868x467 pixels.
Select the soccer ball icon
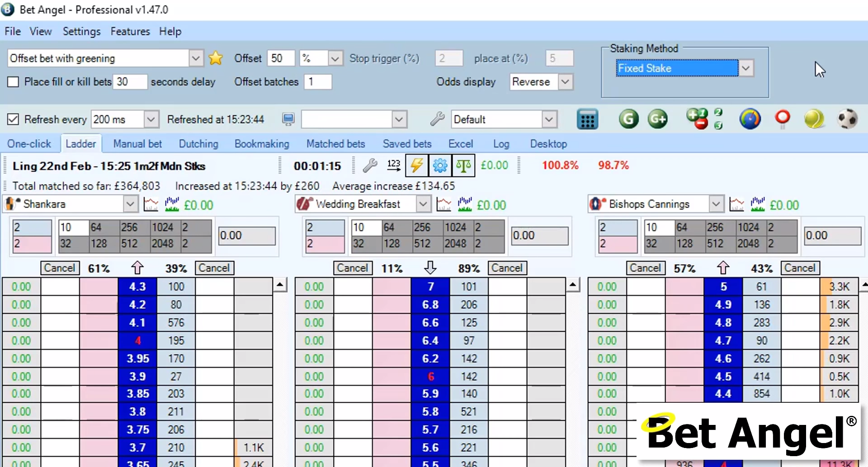click(x=847, y=119)
